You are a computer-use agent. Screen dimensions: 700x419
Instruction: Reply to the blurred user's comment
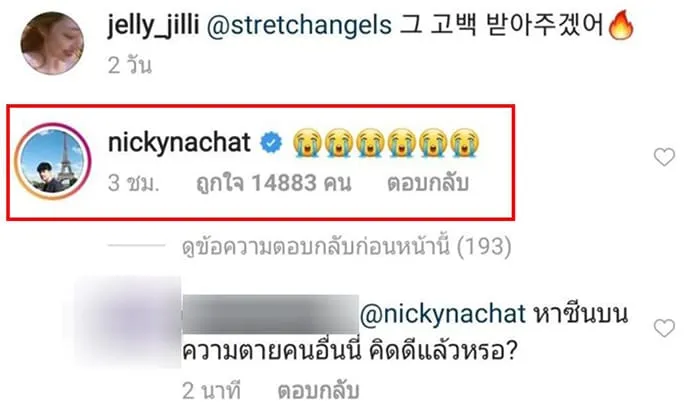(x=318, y=391)
